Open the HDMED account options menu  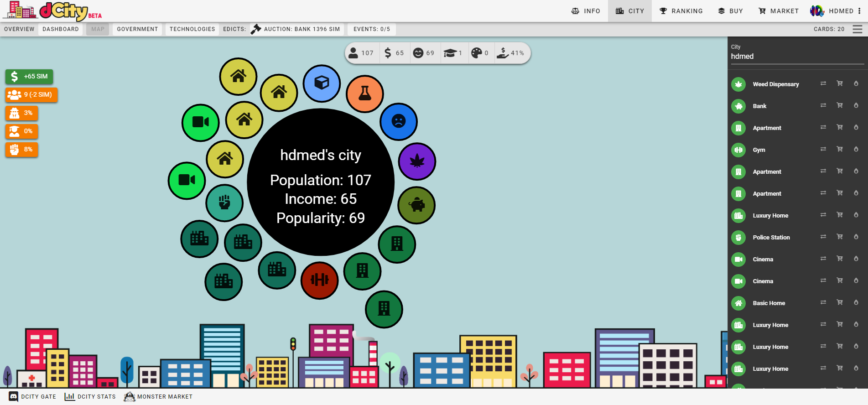coord(859,11)
